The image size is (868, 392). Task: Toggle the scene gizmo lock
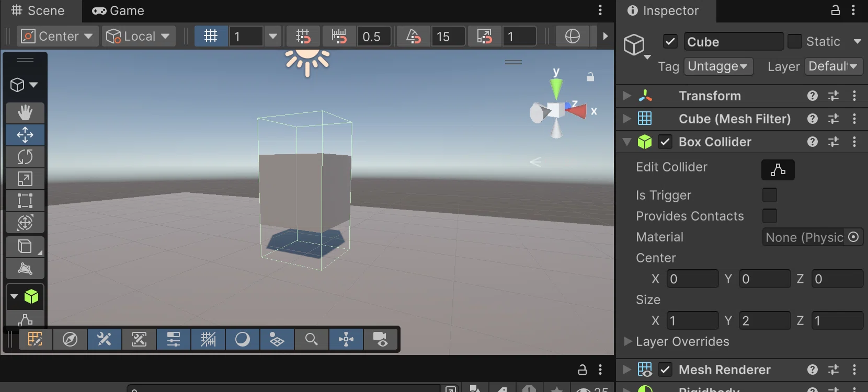[590, 77]
